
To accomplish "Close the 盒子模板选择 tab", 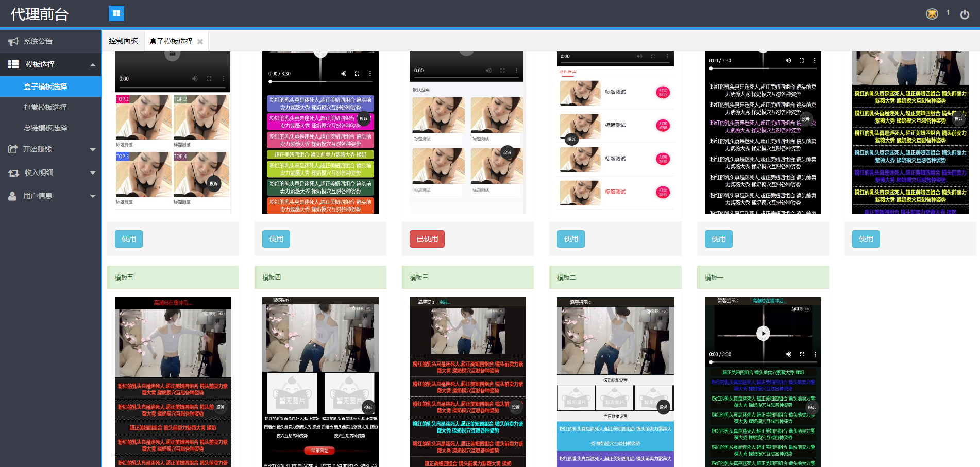I will tap(200, 42).
